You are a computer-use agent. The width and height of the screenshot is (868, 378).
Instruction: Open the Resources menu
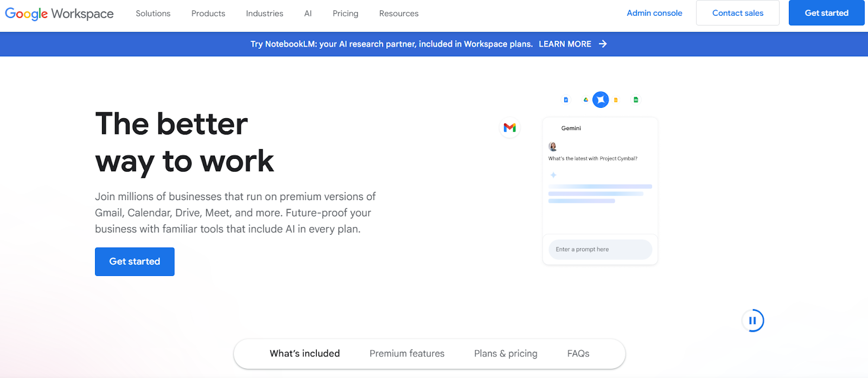click(x=399, y=14)
